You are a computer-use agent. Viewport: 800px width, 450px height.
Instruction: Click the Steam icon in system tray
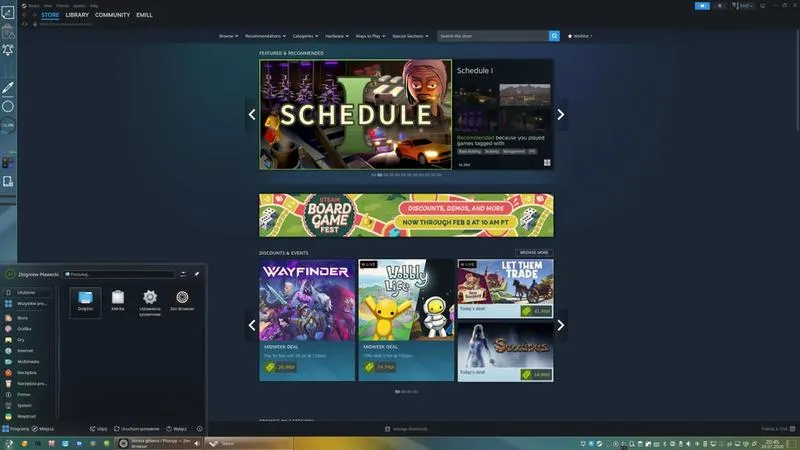coord(599,444)
